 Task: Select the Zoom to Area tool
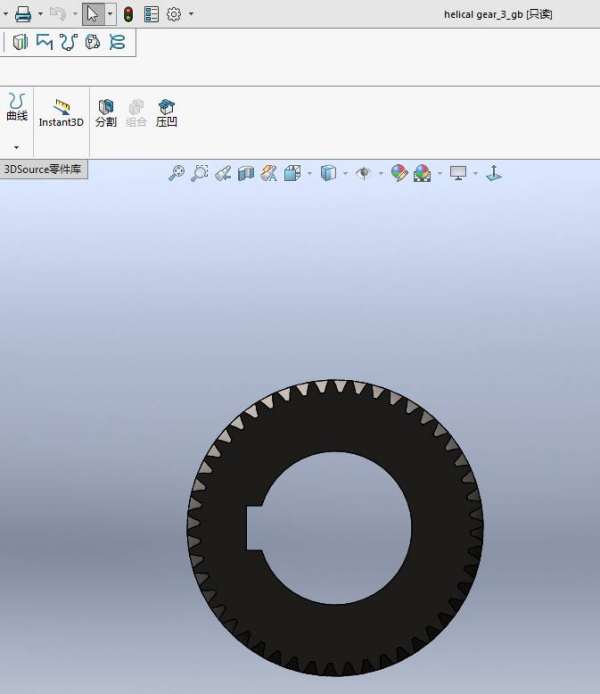(x=199, y=173)
